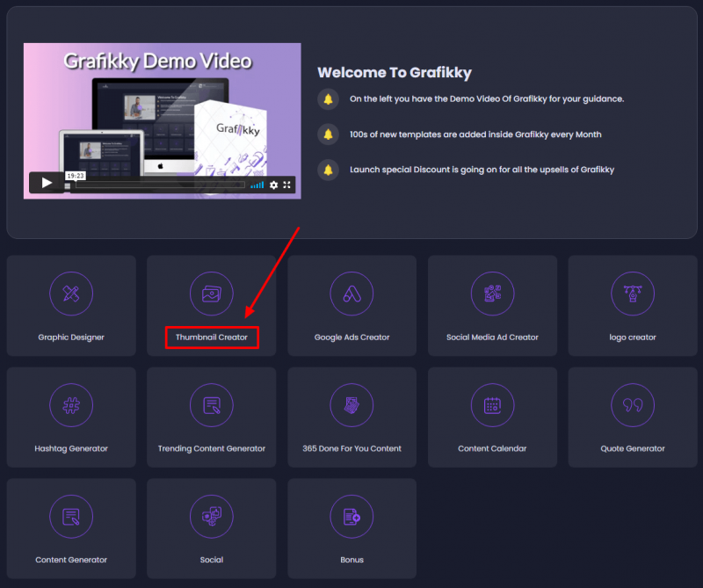This screenshot has height=588, width=703.
Task: Play the Grafikky demo video
Action: pyautogui.click(x=47, y=183)
